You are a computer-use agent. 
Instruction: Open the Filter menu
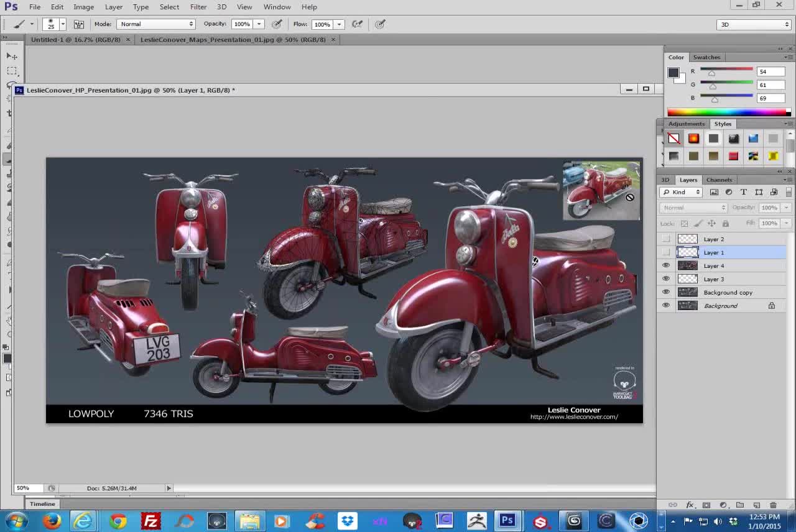pos(198,7)
